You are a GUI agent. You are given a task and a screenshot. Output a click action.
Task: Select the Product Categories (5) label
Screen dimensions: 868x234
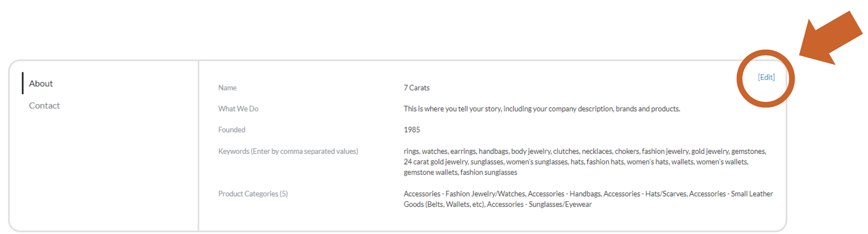click(253, 194)
